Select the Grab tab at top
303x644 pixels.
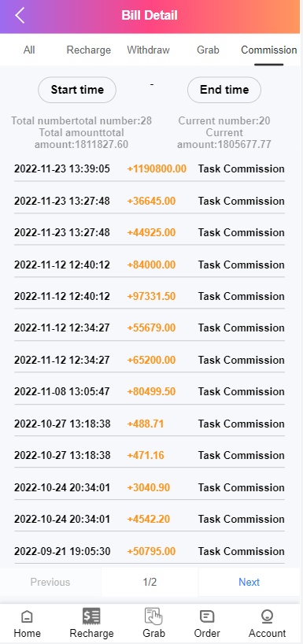point(208,50)
